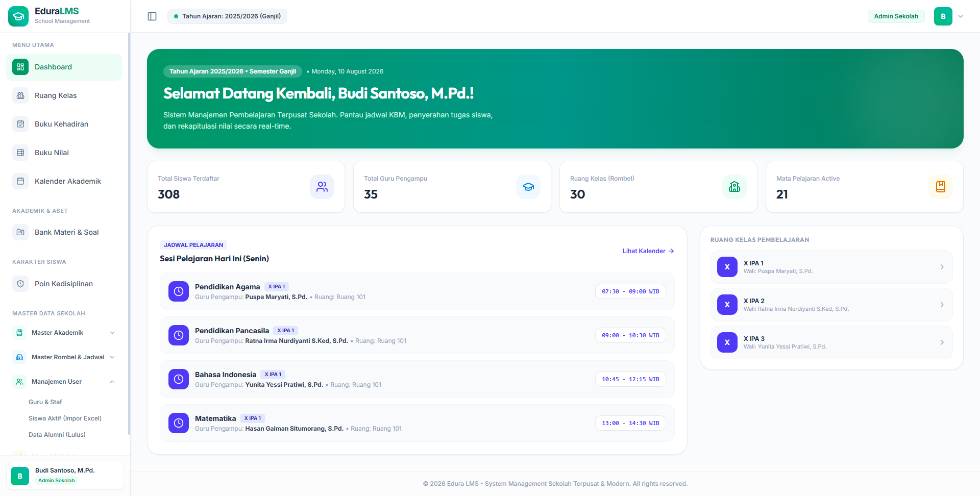
Task: Go to Buku Kehadiran
Action: coord(64,124)
